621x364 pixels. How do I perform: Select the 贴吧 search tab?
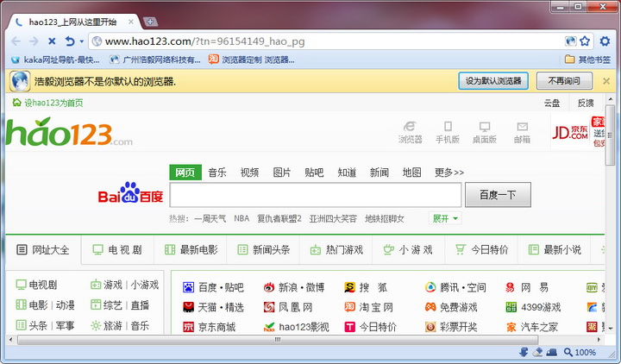(x=314, y=173)
